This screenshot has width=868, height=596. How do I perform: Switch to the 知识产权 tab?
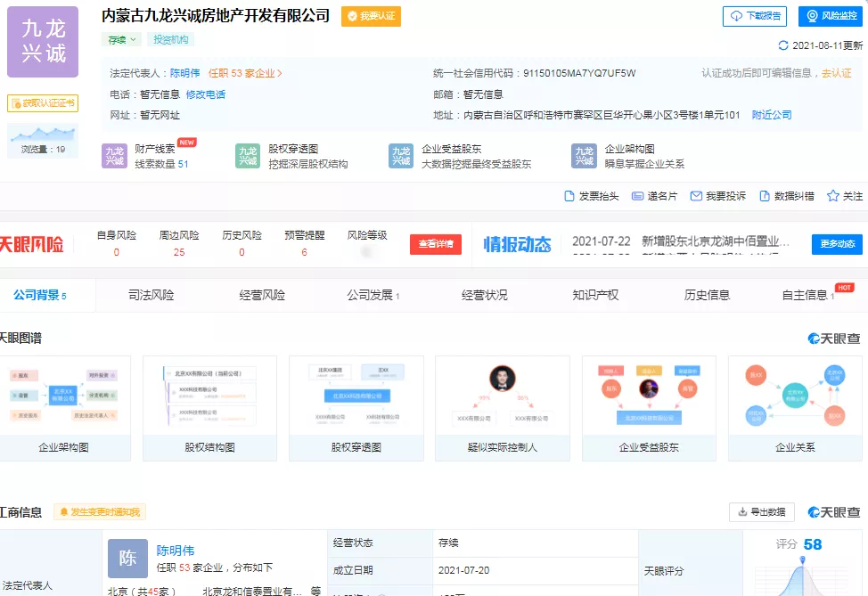pos(595,295)
